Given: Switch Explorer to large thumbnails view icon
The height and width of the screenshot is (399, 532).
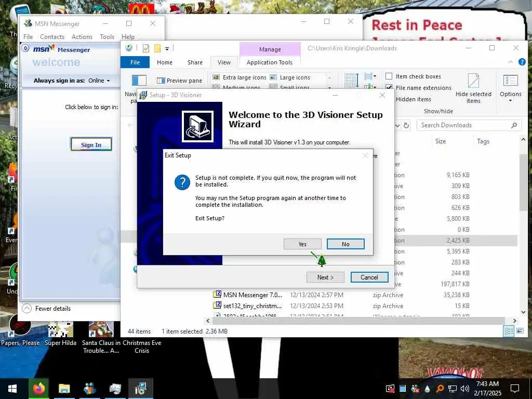Looking at the screenshot, I should [520, 331].
